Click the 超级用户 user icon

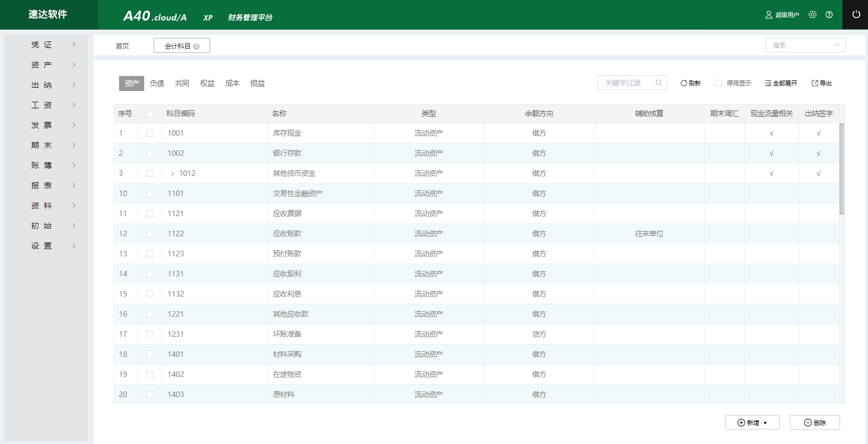pos(769,15)
